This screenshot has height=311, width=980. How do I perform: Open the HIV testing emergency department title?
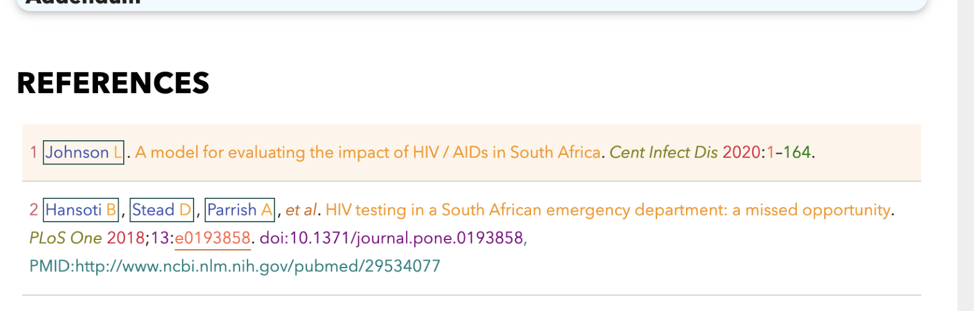pyautogui.click(x=608, y=210)
